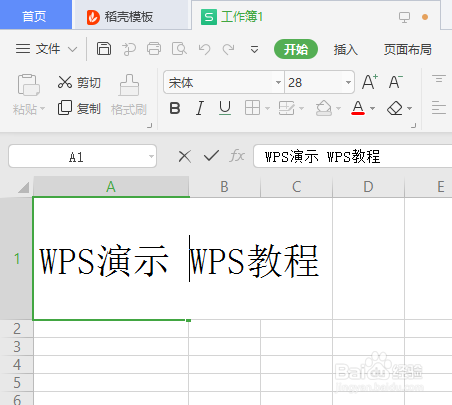Select row 4 header
The width and height of the screenshot is (452, 405).
(16, 364)
